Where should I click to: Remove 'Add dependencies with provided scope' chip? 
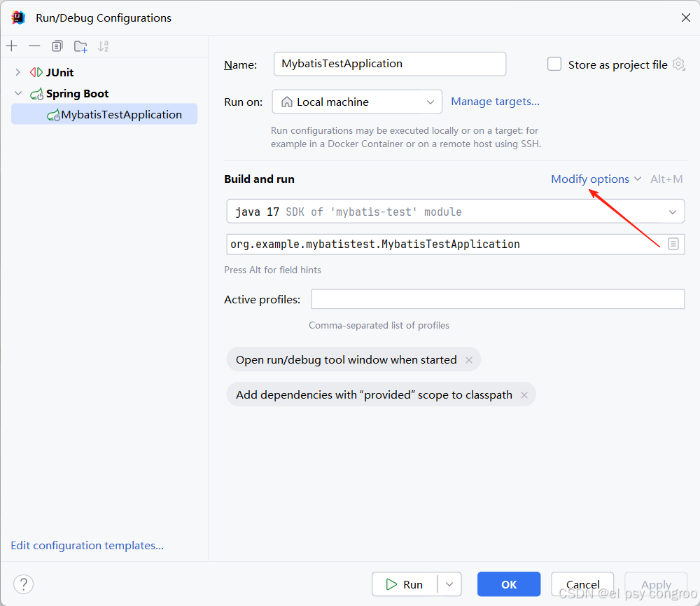point(524,395)
